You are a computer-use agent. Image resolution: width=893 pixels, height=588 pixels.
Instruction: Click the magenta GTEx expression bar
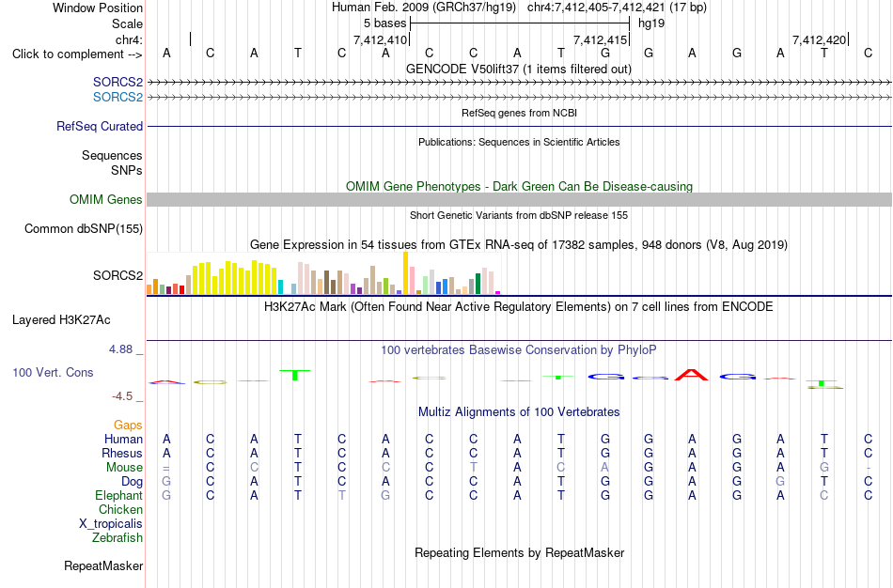[x=498, y=292]
